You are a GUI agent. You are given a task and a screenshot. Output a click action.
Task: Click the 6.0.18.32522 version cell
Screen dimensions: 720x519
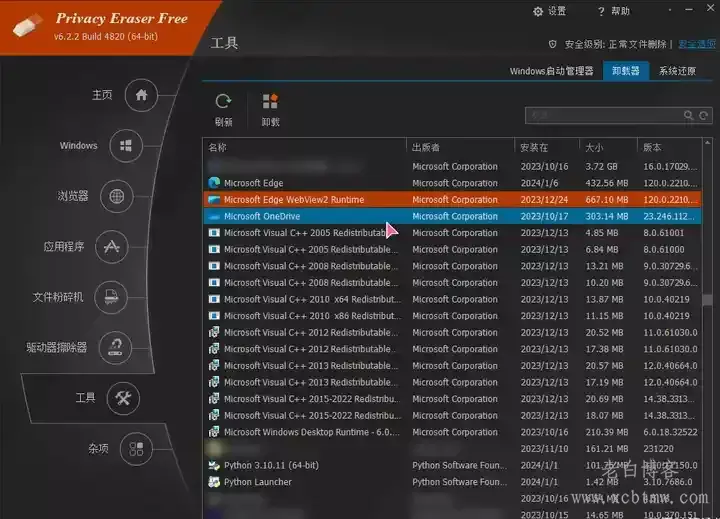point(670,432)
